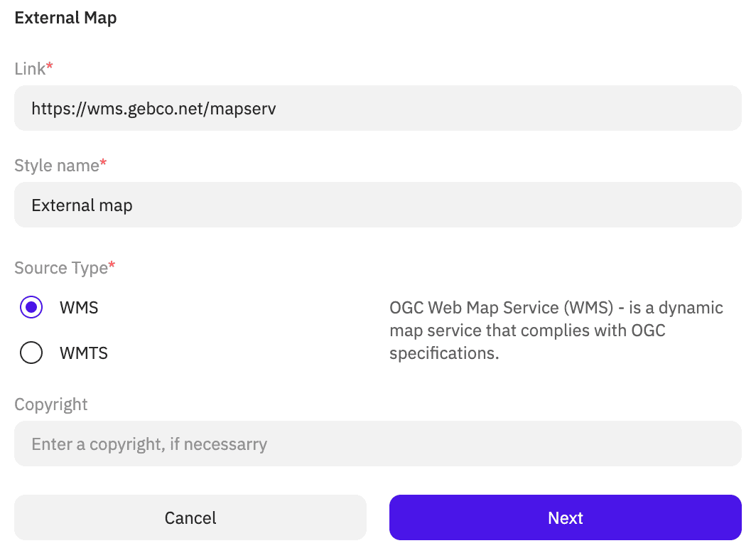Focus the Style name text field
The width and height of the screenshot is (756, 553).
coord(377,205)
